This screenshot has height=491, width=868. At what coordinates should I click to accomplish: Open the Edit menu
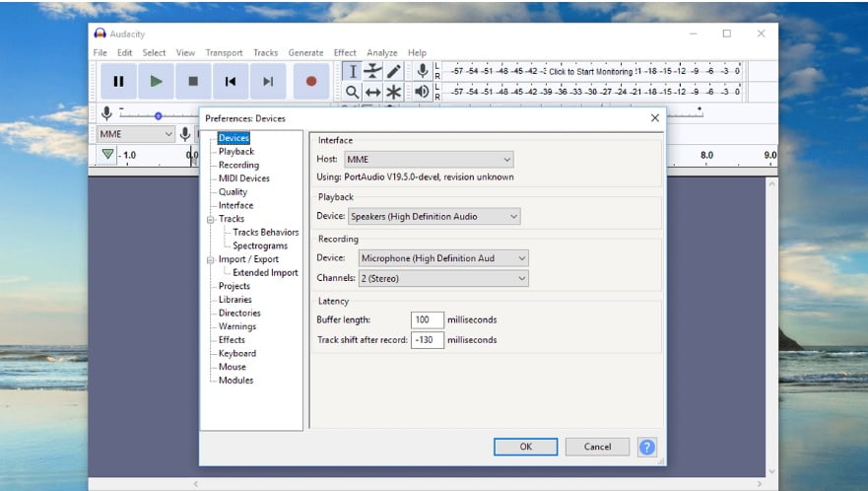coord(124,52)
